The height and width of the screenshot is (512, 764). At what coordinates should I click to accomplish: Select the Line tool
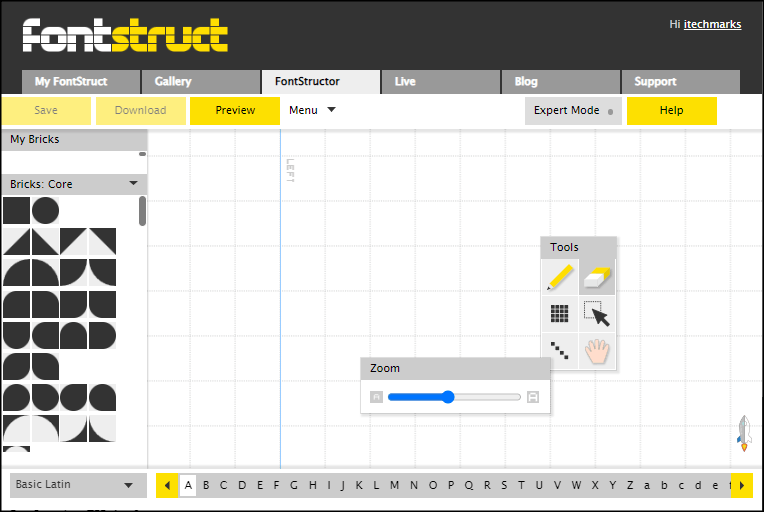click(559, 351)
